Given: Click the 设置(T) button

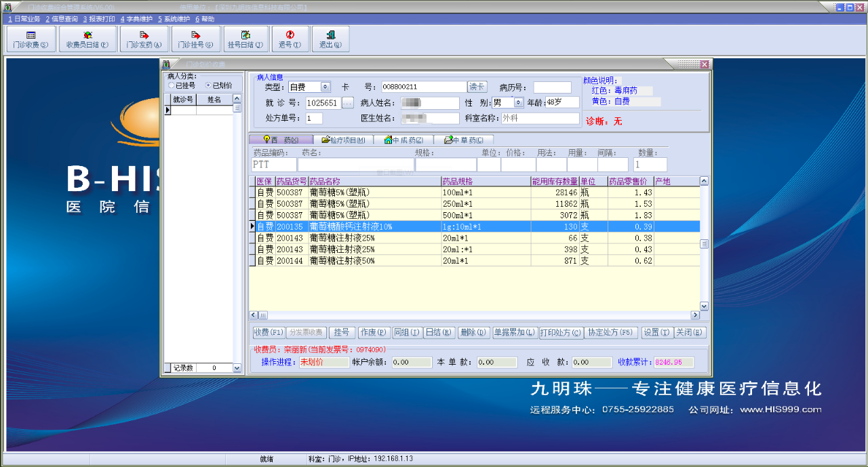Looking at the screenshot, I should tap(656, 333).
